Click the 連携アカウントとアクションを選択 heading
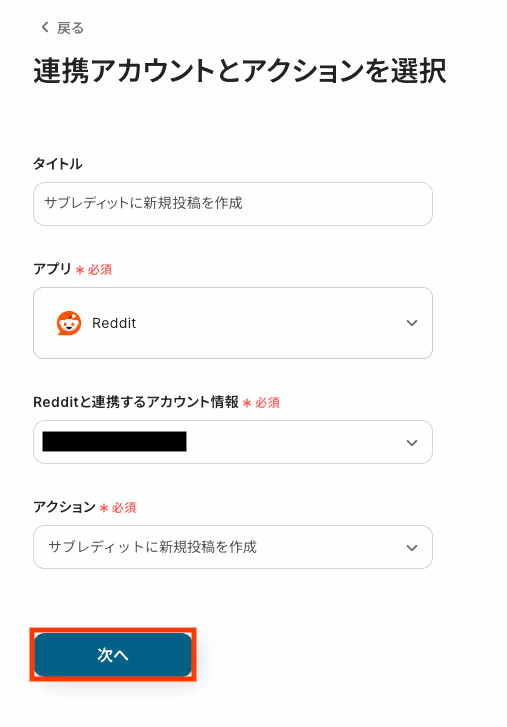The width and height of the screenshot is (507, 727). pyautogui.click(x=240, y=71)
